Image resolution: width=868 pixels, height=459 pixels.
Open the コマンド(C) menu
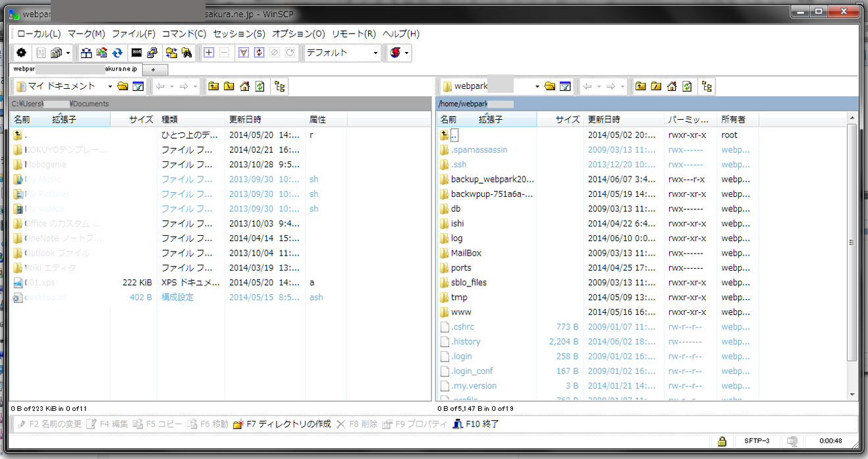(x=184, y=34)
